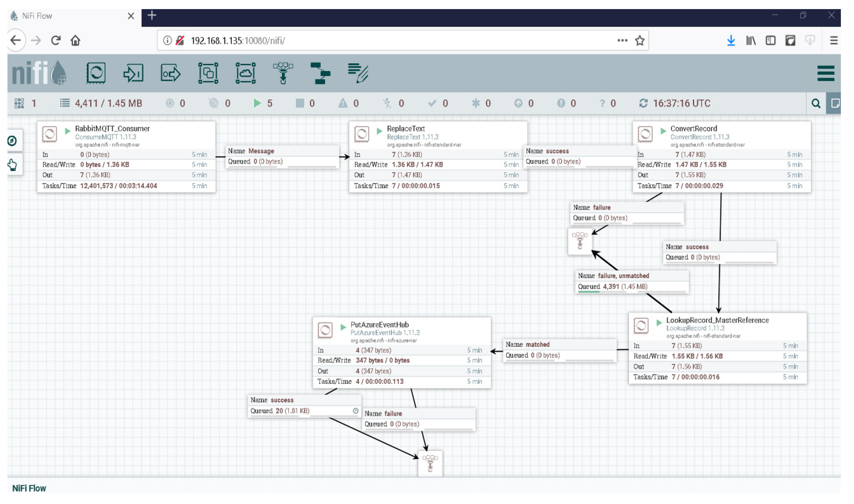Click the funnel below ConvertRecord failure
The image size is (854, 504).
[x=580, y=241]
